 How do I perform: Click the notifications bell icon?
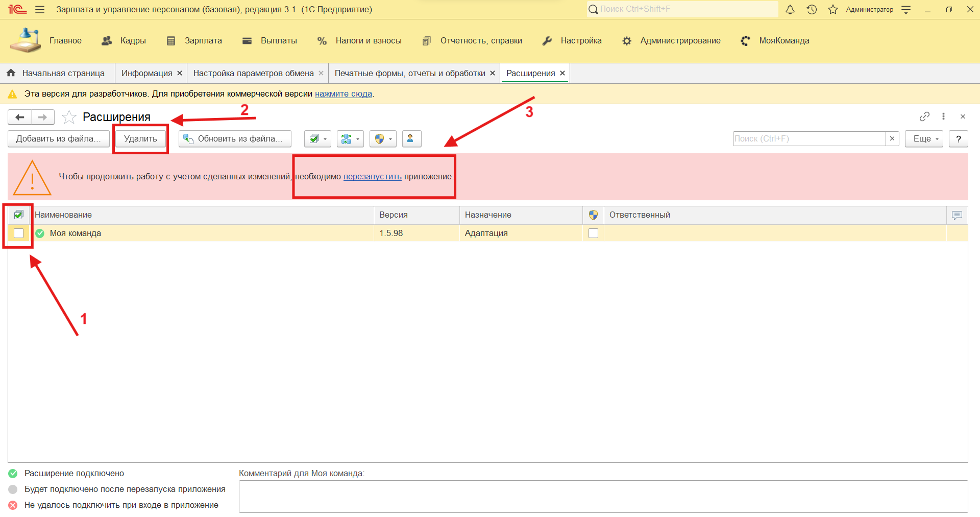[x=790, y=10]
